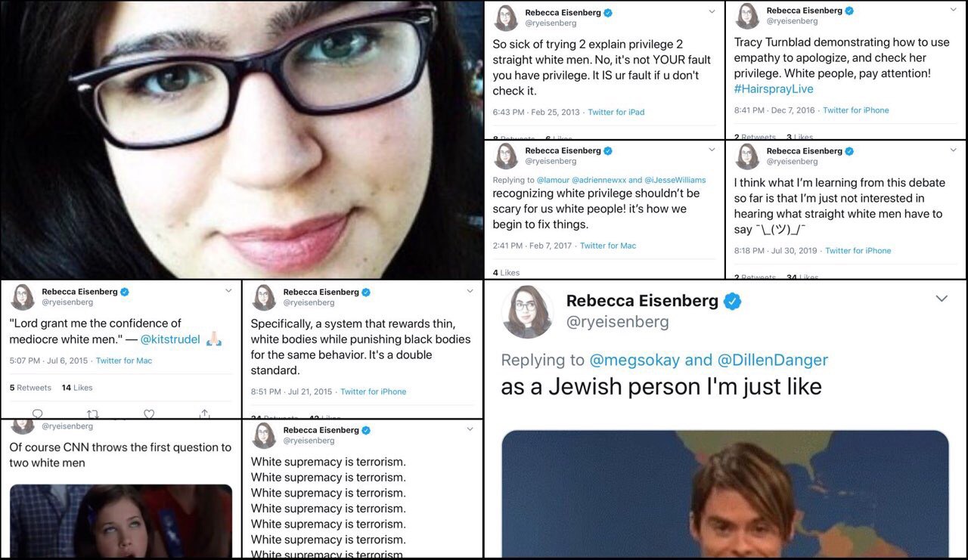The image size is (968, 560).
Task: Open the chevron menu on the thin white bodies tweet
Action: coord(470,291)
